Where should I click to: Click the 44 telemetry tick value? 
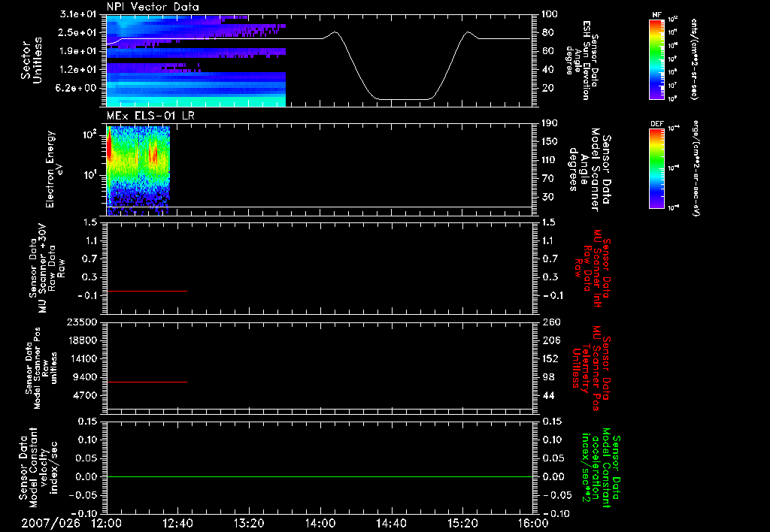pos(548,395)
